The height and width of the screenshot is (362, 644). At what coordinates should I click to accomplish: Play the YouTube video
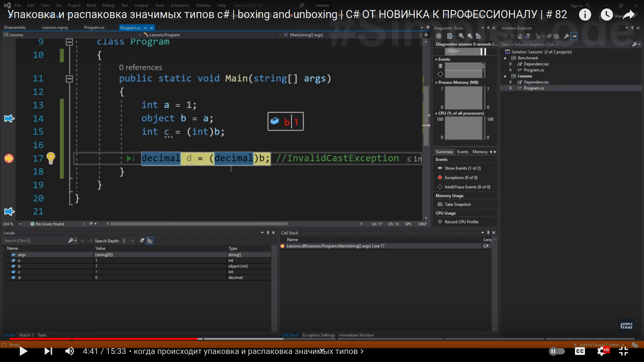23,351
